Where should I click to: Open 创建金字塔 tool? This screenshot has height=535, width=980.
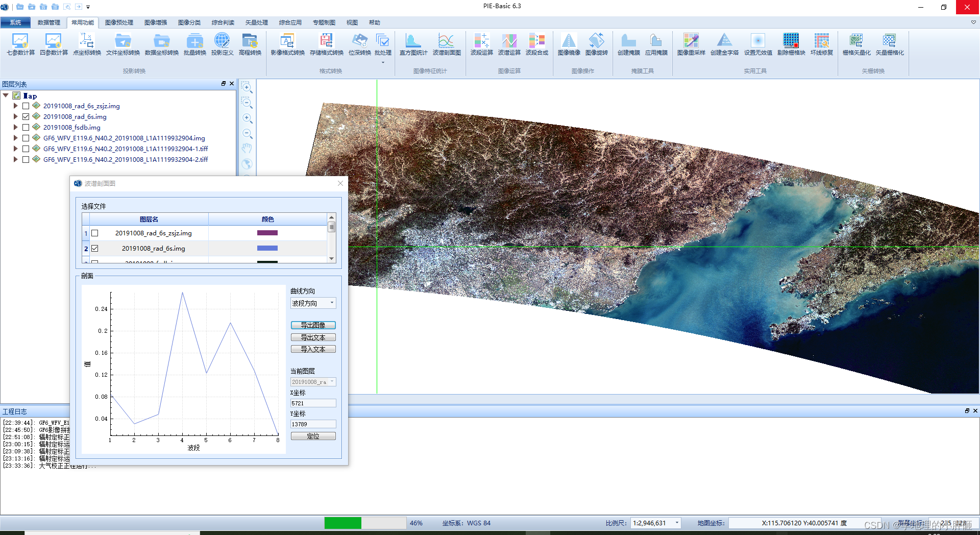coord(724,44)
